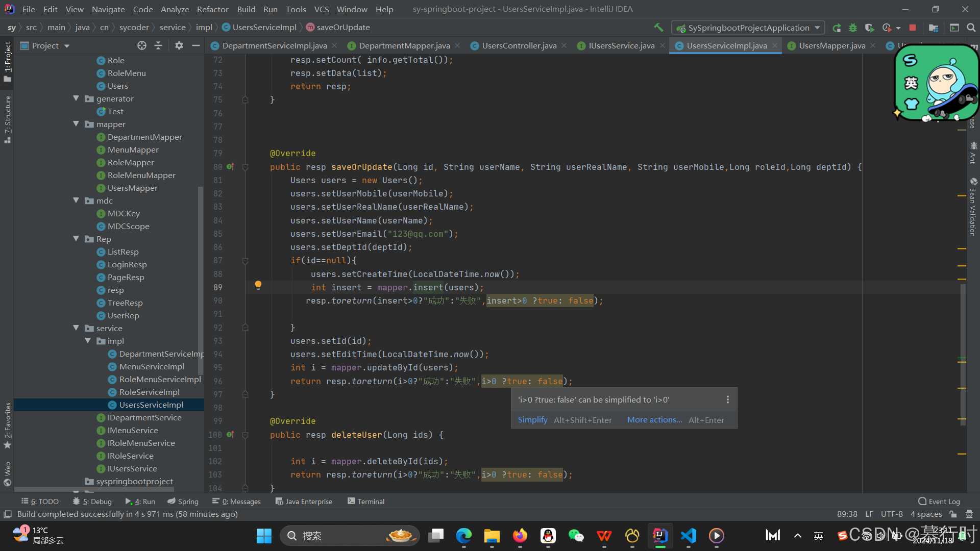
Task: Toggle fold marker at line 80
Action: (x=245, y=167)
